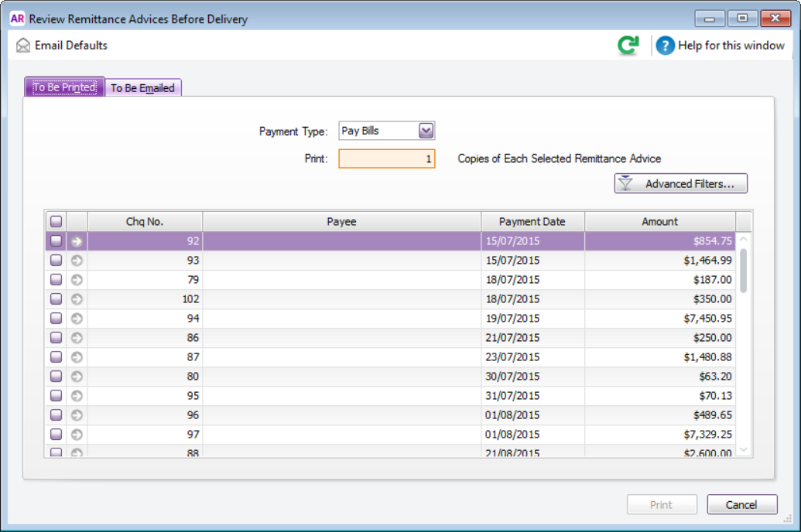Open the Payment Type dropdown arrow
The height and width of the screenshot is (532, 801).
[x=426, y=131]
